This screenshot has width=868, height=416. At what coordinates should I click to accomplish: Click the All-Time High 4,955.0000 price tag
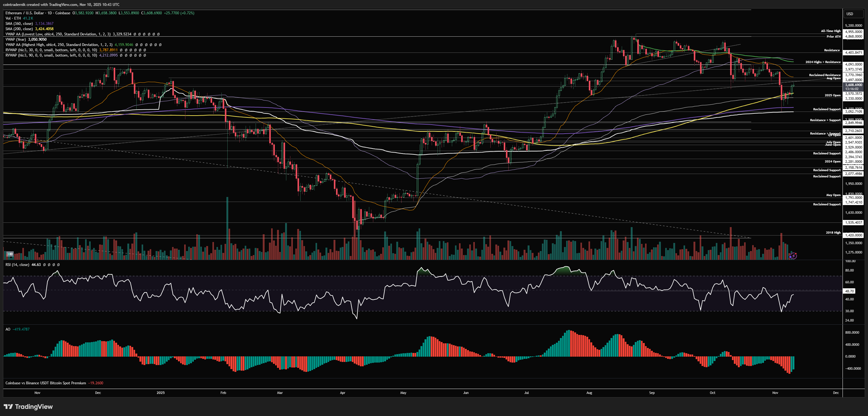[x=853, y=32]
